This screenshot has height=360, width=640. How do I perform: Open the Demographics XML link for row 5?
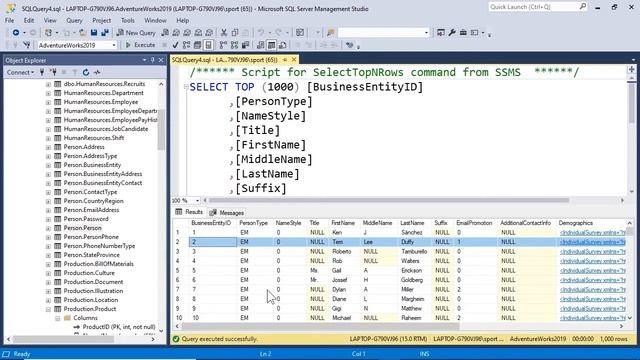[592, 271]
